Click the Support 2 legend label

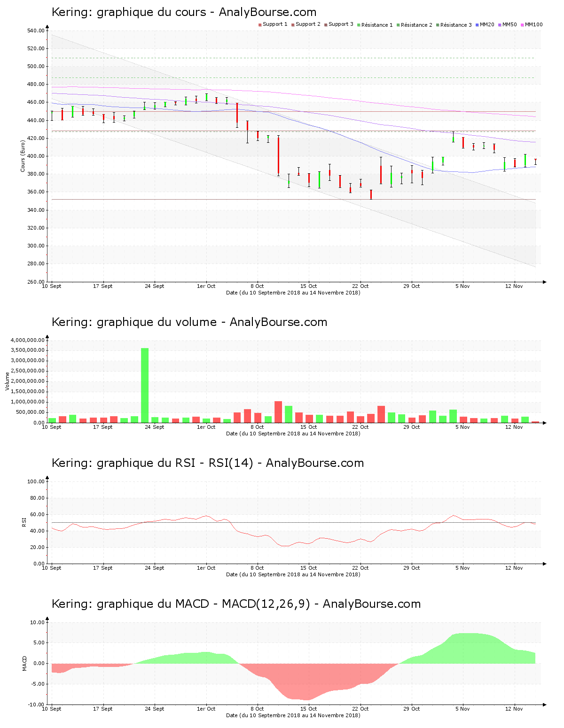coord(308,24)
